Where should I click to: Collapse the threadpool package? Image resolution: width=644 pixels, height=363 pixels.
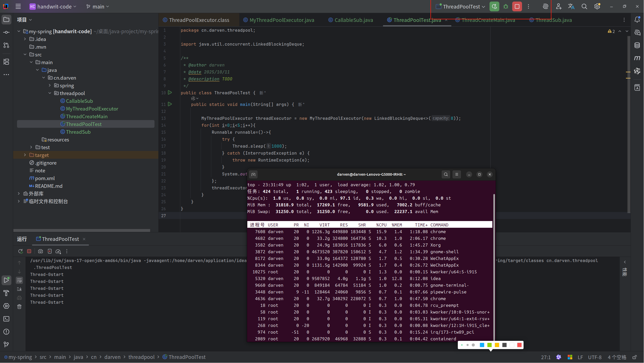(50, 93)
